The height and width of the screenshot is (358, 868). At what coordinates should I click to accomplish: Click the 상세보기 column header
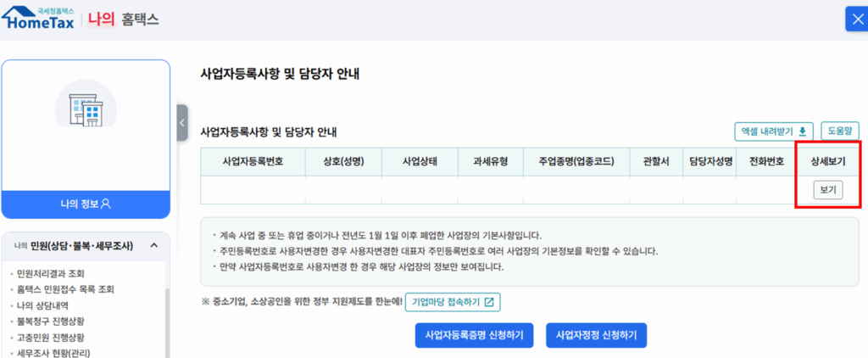pyautogui.click(x=828, y=161)
